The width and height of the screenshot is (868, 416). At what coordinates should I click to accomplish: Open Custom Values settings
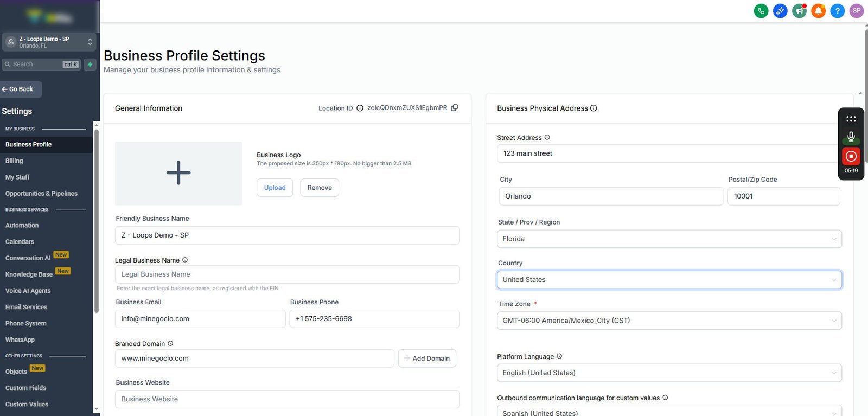tap(27, 404)
